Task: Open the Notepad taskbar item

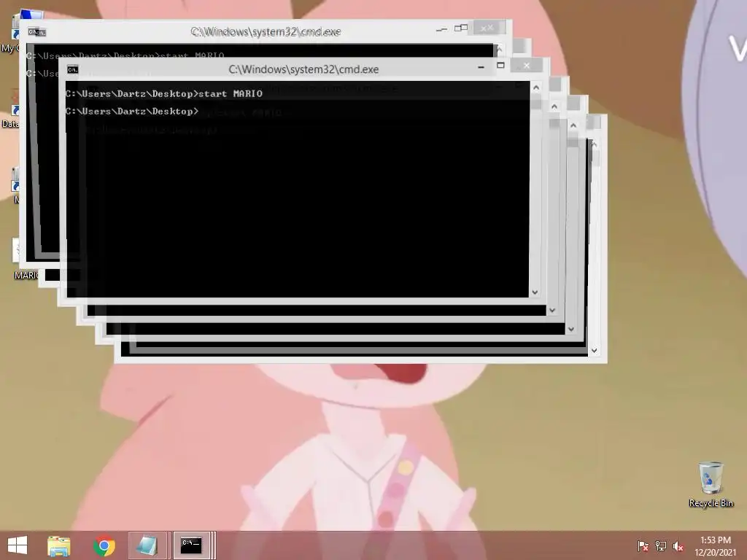Action: click(147, 545)
